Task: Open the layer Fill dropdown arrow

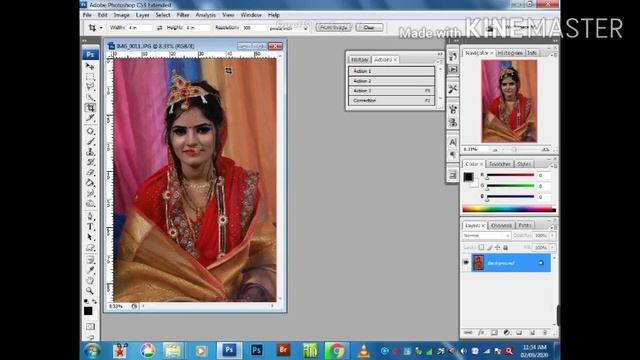Action: coord(552,247)
